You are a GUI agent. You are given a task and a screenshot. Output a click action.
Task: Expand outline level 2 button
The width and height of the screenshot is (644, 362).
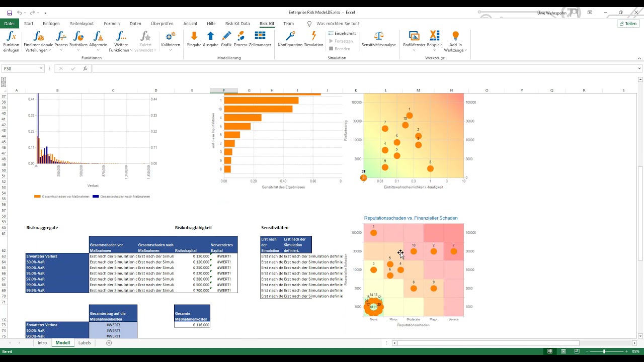(4, 84)
